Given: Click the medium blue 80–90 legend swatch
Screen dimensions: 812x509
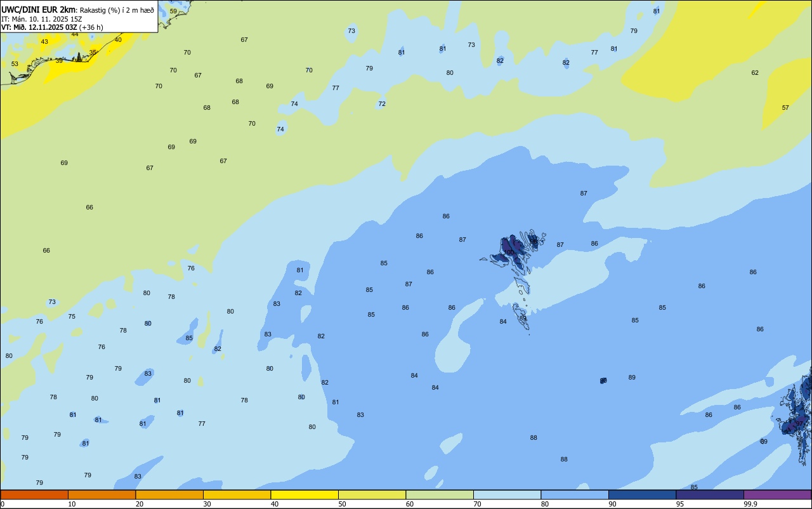Looking at the screenshot, I should (575, 494).
